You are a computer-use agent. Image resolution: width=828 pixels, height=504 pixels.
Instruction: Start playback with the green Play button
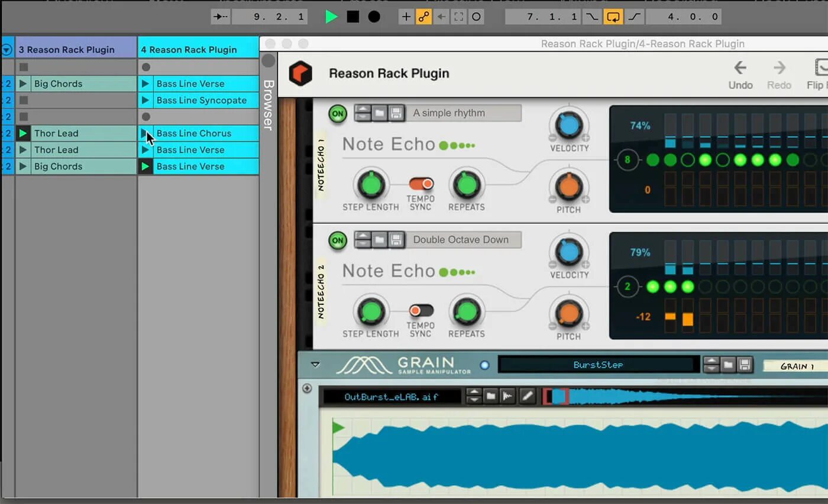331,17
